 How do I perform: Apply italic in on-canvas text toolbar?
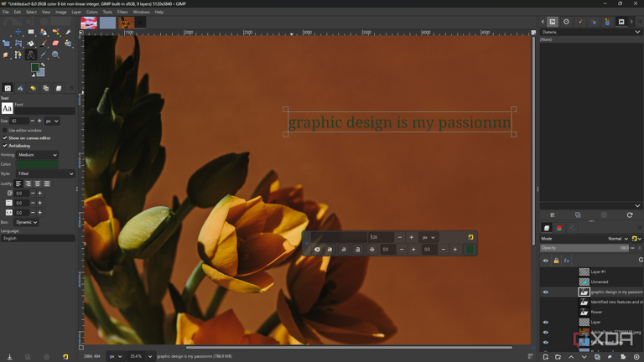pyautogui.click(x=344, y=249)
